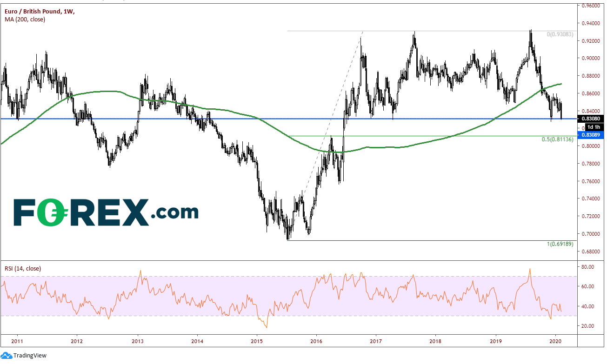Click the 2016 year label on time axis
Screen dimensions: 607x364
pos(316,341)
